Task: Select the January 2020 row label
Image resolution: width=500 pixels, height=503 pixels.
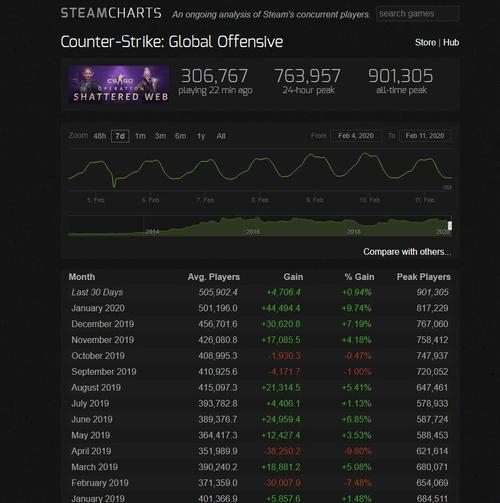Action: (98, 308)
